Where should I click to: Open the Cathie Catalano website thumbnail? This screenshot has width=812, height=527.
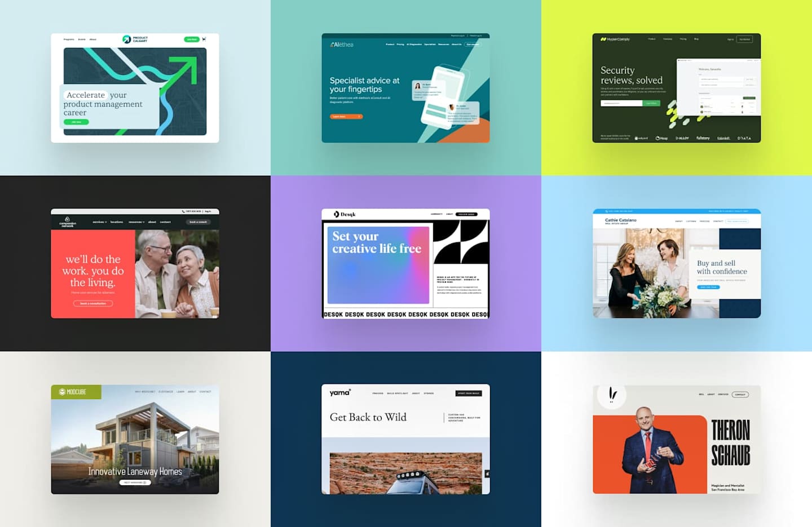tap(677, 263)
